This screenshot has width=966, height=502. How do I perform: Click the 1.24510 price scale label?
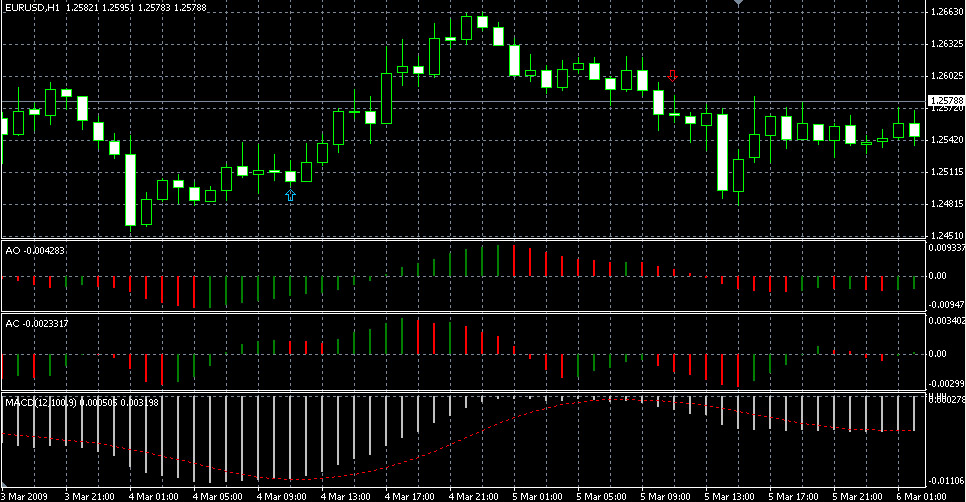947,235
